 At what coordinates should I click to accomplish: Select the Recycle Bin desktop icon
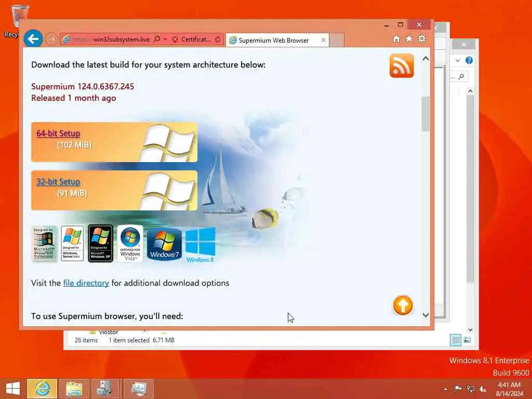(20, 20)
